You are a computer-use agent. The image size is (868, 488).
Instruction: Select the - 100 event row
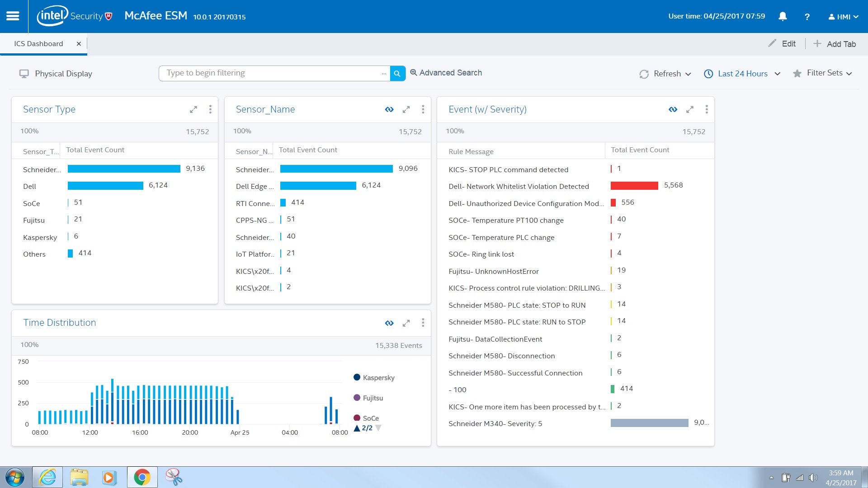coord(576,389)
